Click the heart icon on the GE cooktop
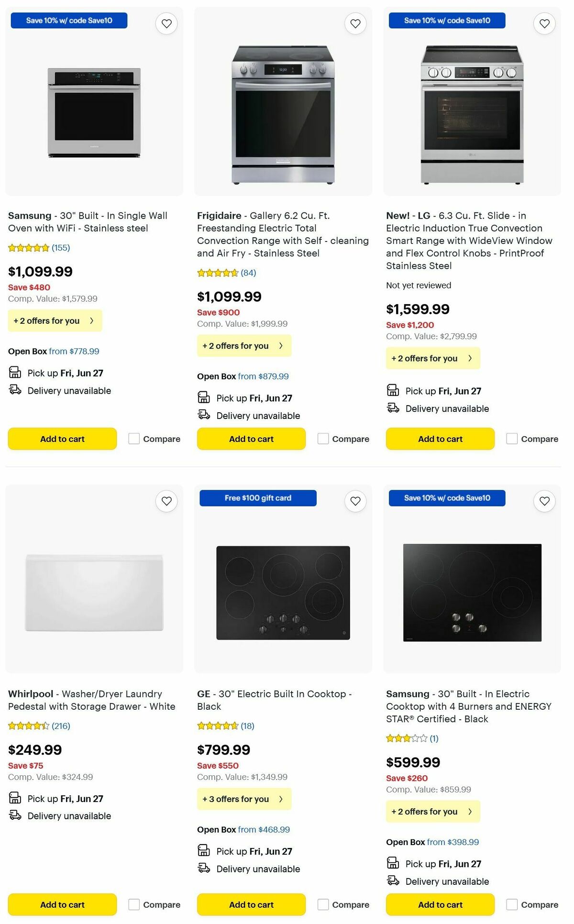This screenshot has width=574, height=924. 355,501
